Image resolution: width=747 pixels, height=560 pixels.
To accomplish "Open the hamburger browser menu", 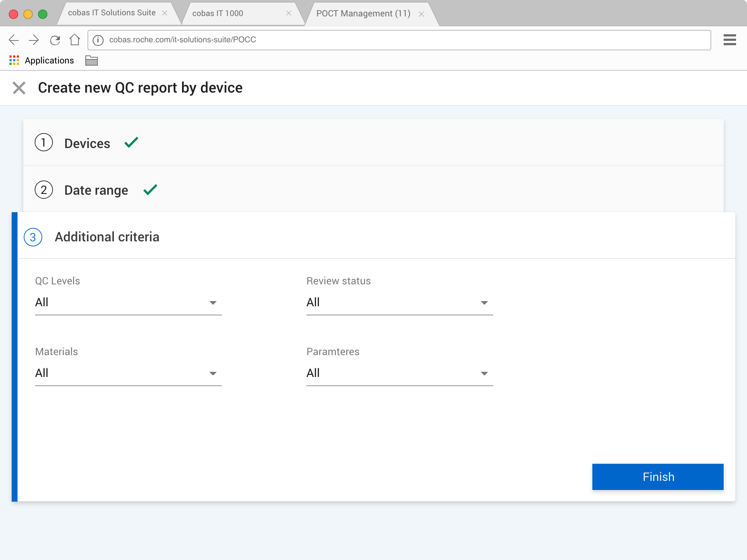I will coord(729,40).
